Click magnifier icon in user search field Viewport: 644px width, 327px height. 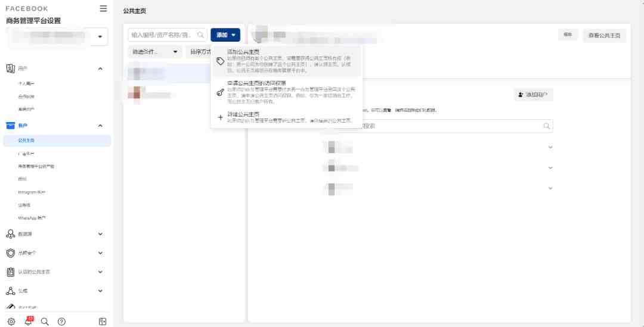pyautogui.click(x=546, y=126)
